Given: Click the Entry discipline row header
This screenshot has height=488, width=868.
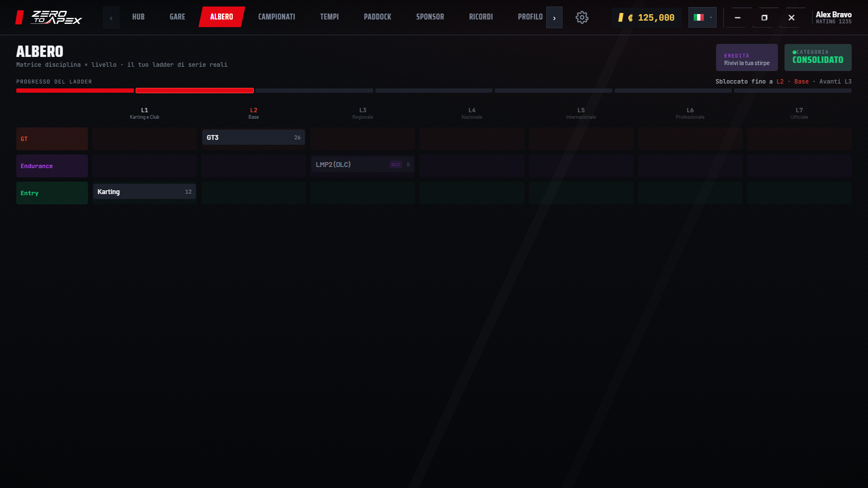Looking at the screenshot, I should (52, 193).
